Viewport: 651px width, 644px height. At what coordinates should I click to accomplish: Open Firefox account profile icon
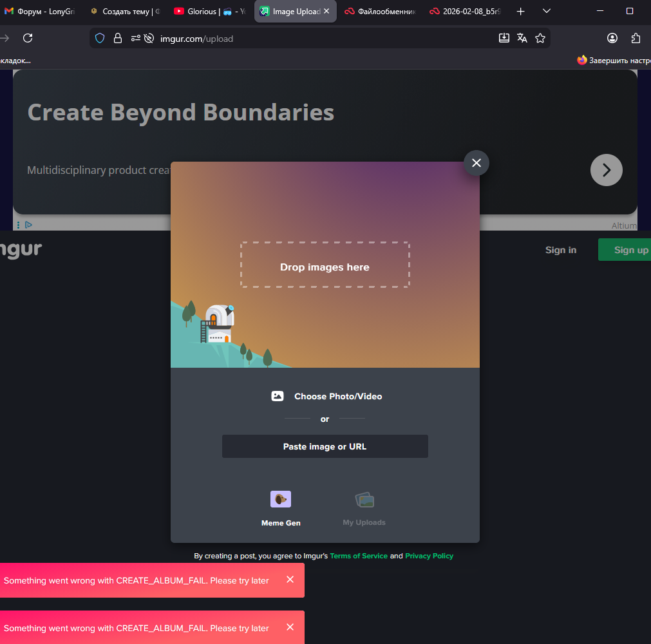[612, 38]
